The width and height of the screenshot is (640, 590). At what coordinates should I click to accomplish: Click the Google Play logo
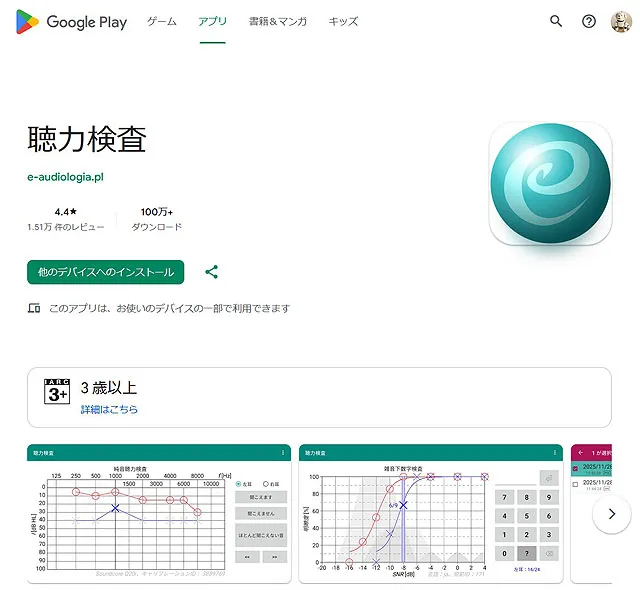coord(71,22)
